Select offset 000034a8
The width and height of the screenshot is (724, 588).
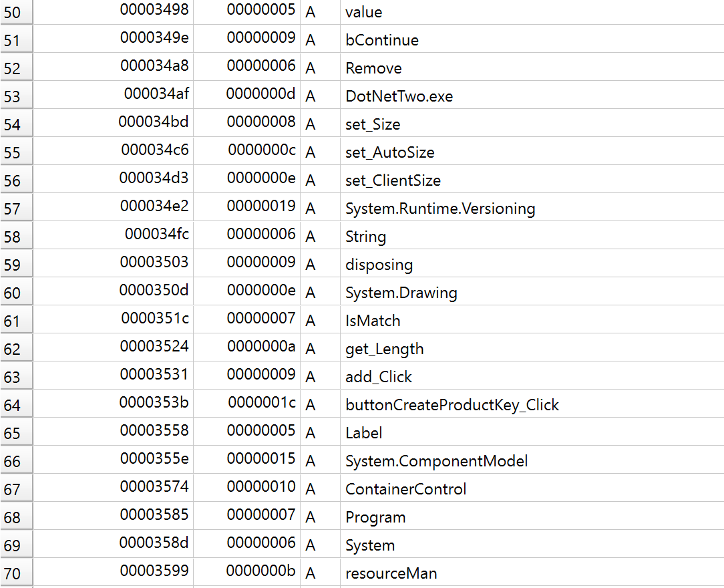point(154,65)
